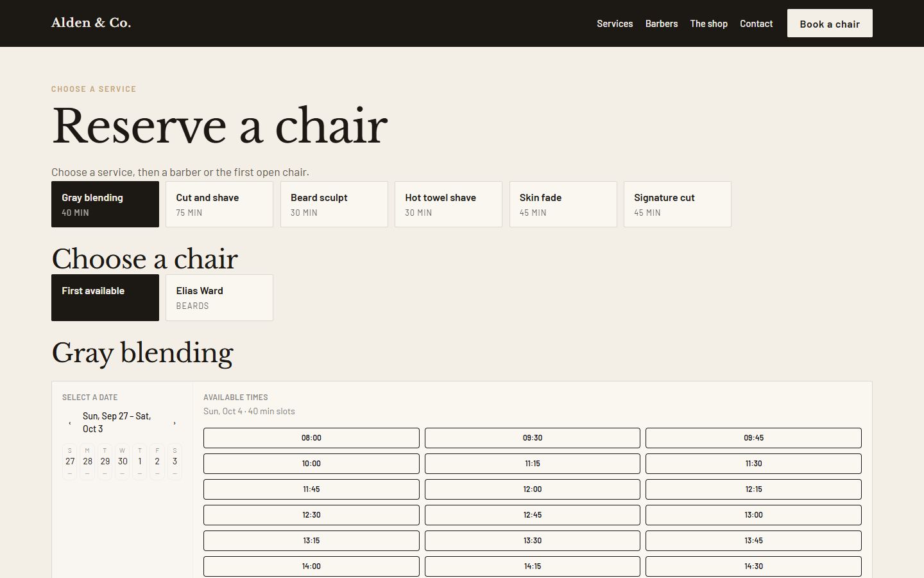Open the Barbers nav link

tap(662, 24)
